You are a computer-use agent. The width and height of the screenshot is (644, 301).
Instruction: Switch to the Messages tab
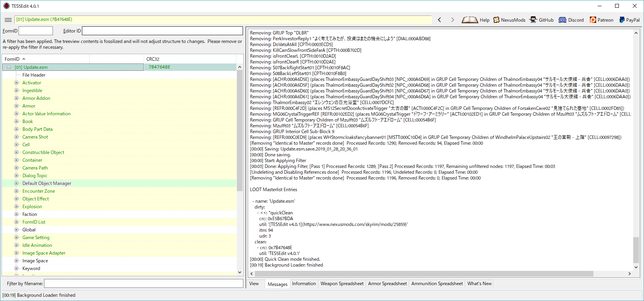277,284
